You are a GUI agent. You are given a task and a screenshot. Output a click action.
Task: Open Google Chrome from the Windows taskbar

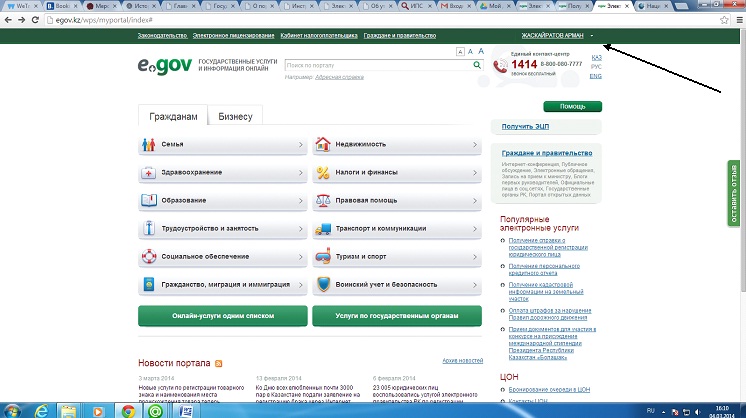pyautogui.click(x=128, y=410)
